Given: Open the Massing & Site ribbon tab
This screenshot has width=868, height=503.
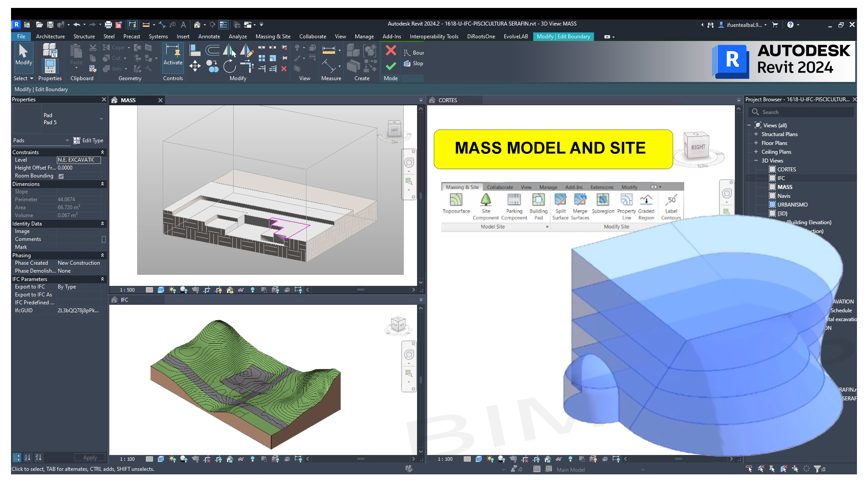Looking at the screenshot, I should point(273,37).
